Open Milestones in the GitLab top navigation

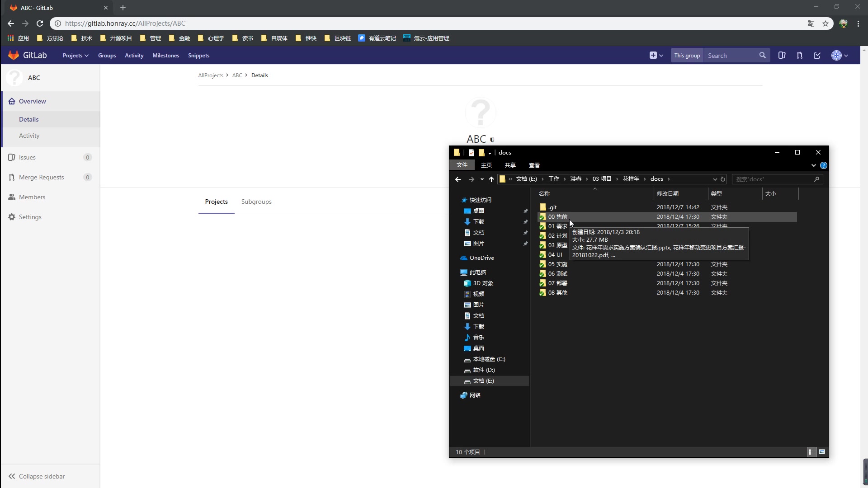pos(165,55)
